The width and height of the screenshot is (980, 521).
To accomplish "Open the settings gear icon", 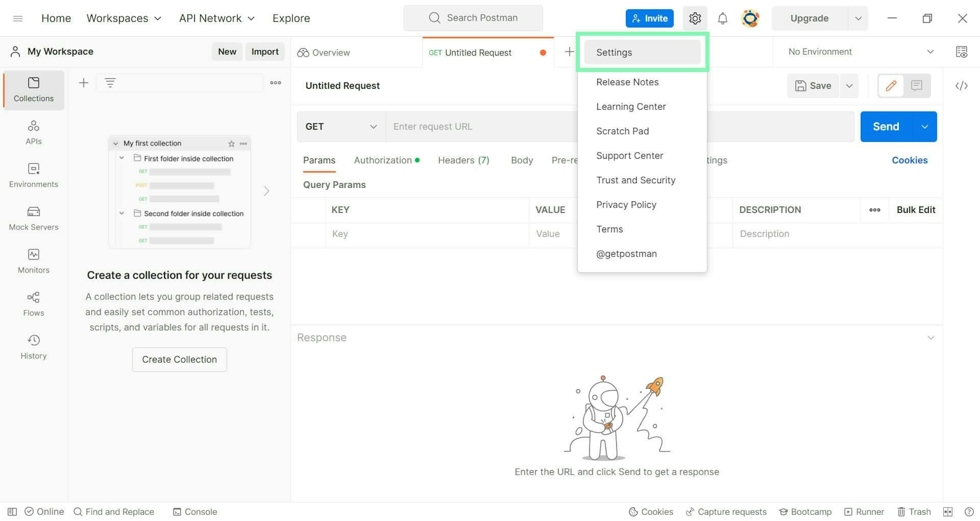I will click(x=695, y=18).
